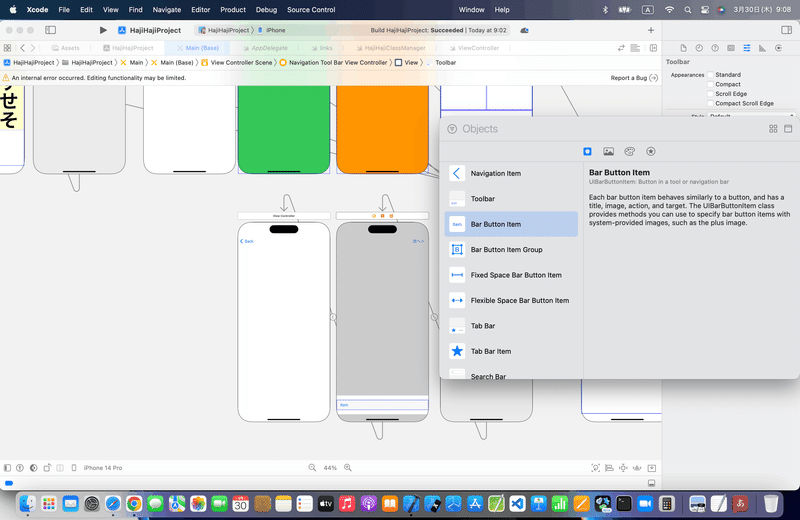Open the Size inspector
The image size is (800, 520).
762,48
